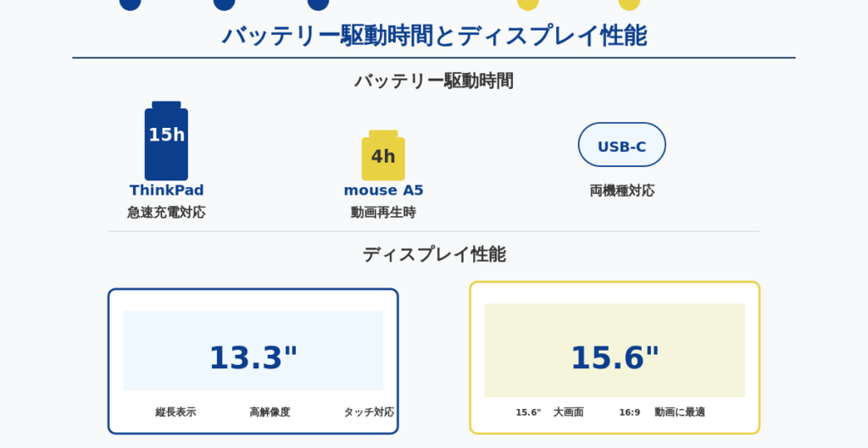The height and width of the screenshot is (448, 868).
Task: Click the タッチ対応 feature label
Action: (368, 412)
